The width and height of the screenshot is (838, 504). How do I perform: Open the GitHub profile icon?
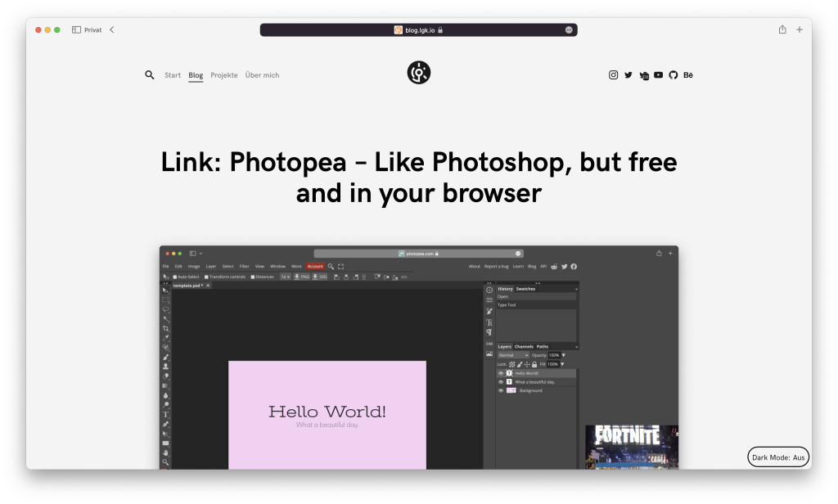click(674, 74)
